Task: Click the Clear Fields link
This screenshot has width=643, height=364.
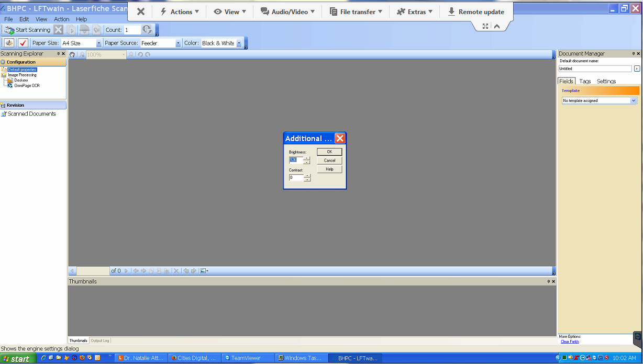Action: (570, 342)
